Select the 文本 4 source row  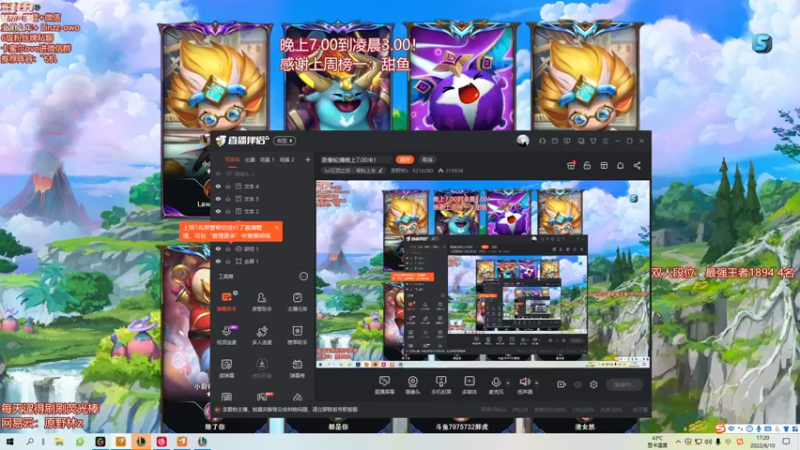[x=263, y=187]
